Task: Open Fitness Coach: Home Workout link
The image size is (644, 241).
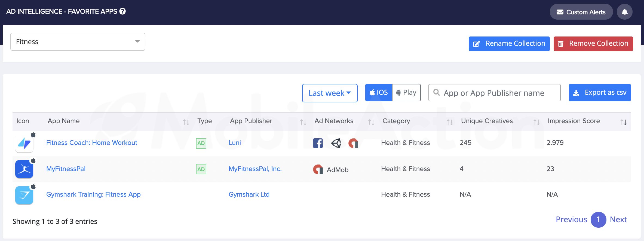Action: tap(92, 143)
